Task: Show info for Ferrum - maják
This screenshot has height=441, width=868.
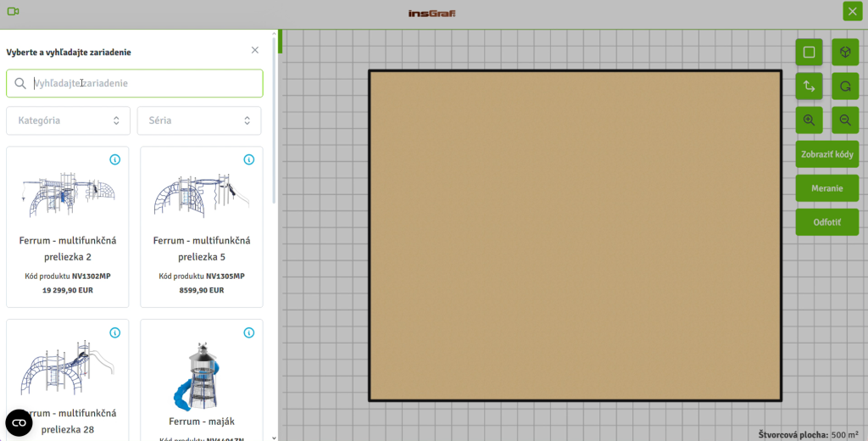Action: pyautogui.click(x=249, y=332)
